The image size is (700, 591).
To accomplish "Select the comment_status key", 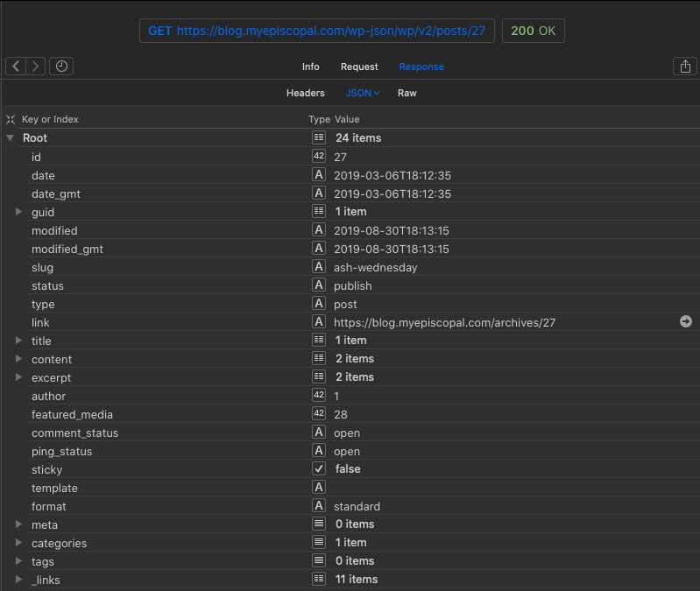I will click(x=75, y=433).
